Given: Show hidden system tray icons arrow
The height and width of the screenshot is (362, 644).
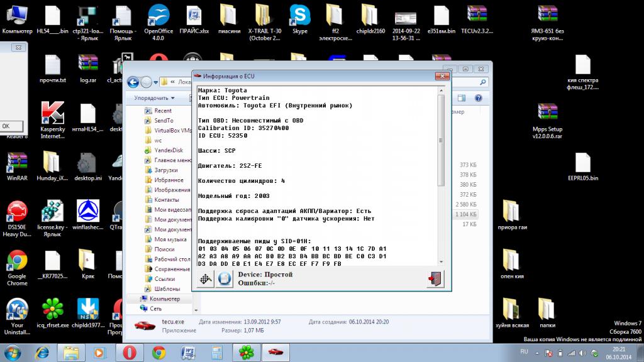Looking at the screenshot, I should tap(538, 352).
